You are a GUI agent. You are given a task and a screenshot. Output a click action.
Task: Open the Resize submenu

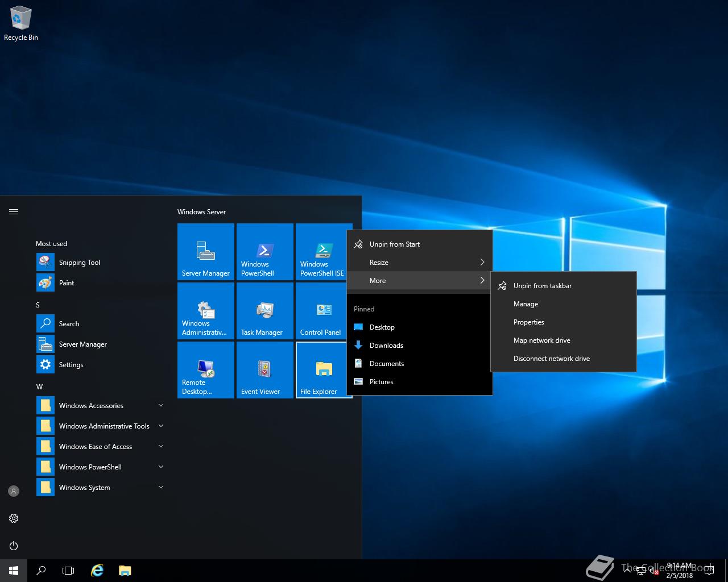420,263
